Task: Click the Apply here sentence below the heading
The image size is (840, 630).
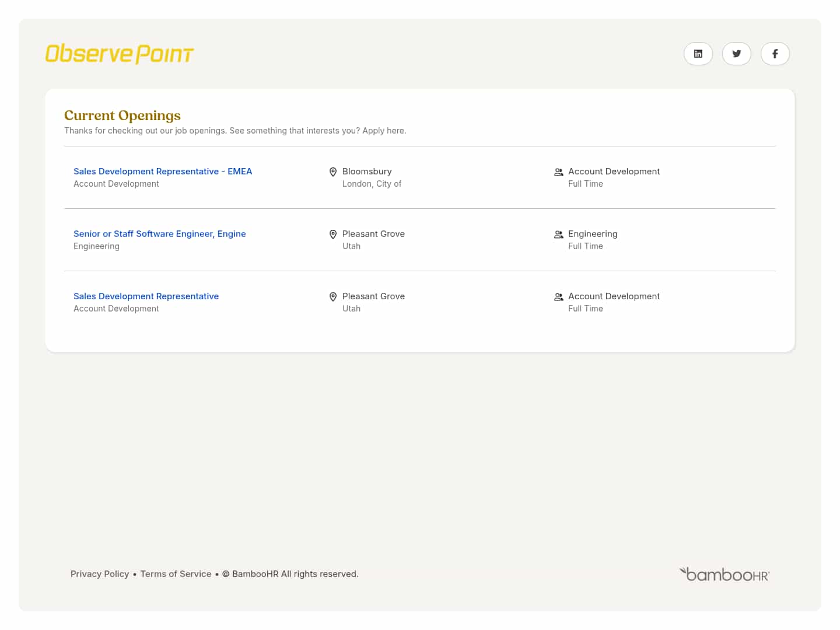Action: pos(235,130)
